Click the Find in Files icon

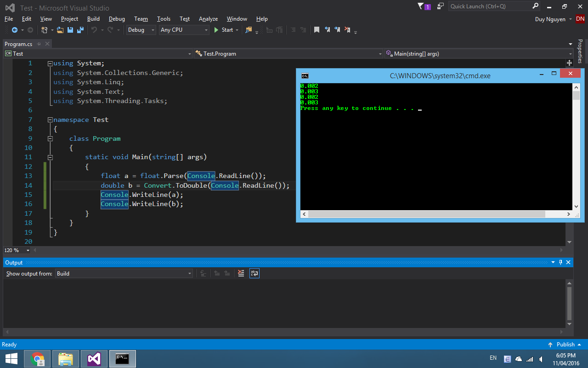pos(249,30)
